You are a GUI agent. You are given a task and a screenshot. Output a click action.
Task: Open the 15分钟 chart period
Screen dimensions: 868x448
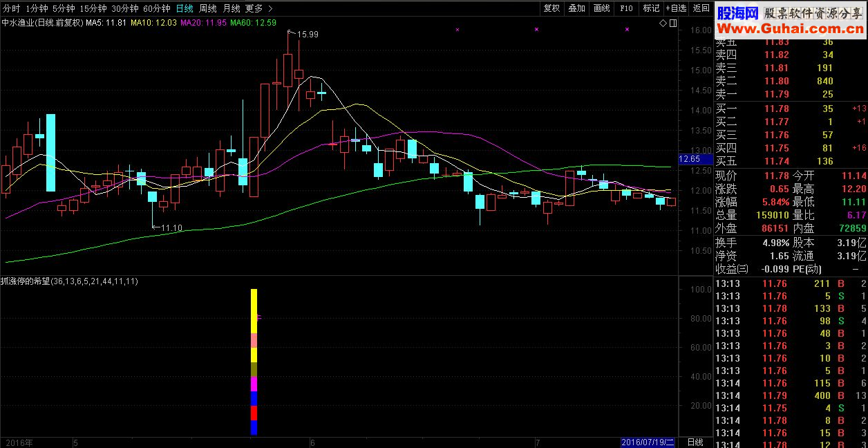93,8
